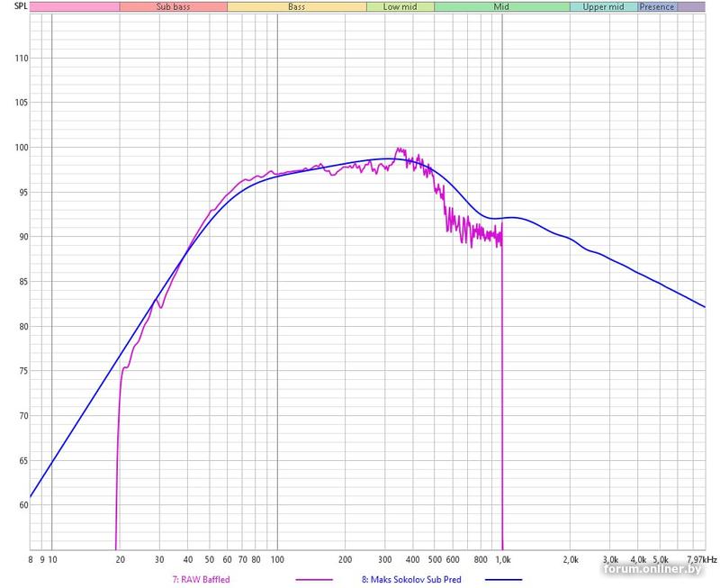This screenshot has width=720, height=588.
Task: Click the magenta legend line sample
Action: [x=314, y=580]
